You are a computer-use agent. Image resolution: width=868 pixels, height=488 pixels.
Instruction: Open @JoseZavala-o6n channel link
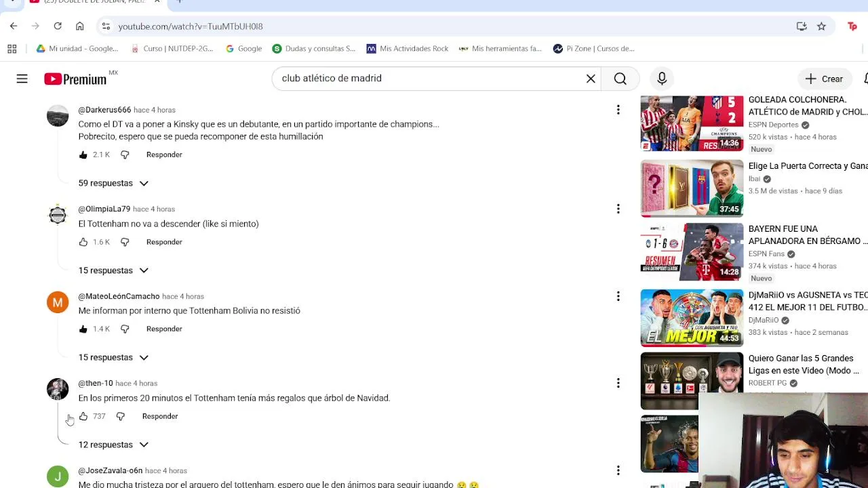pos(111,470)
